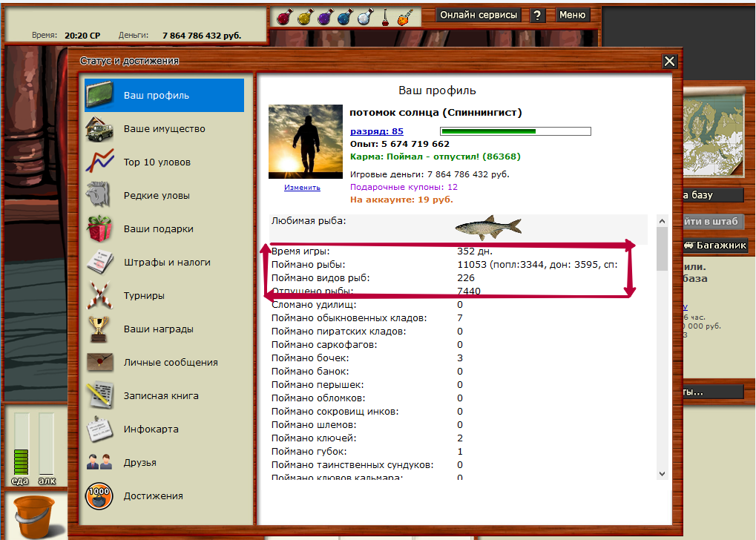Select the yellow potion flask

coord(305,17)
